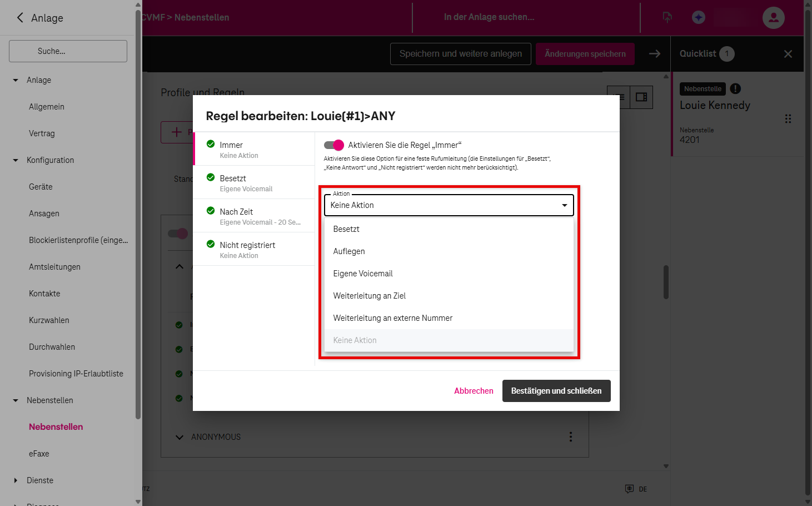This screenshot has height=506, width=812.
Task: Toggle the profile switch behind the dialog
Action: (178, 234)
